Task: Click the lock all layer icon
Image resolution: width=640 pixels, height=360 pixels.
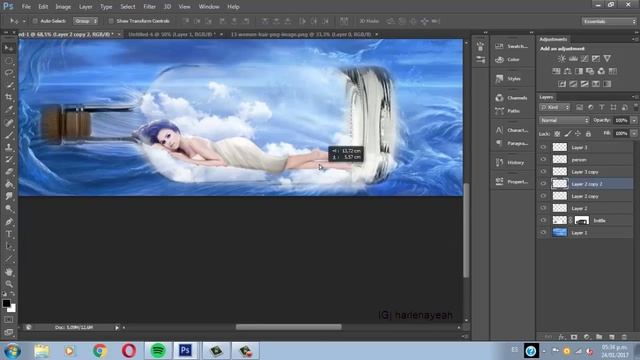Action: coord(588,133)
